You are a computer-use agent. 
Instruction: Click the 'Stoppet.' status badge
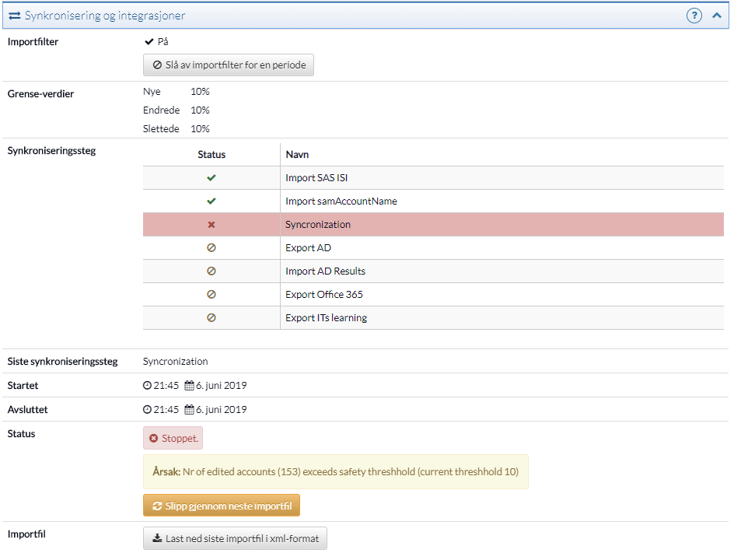click(173, 438)
